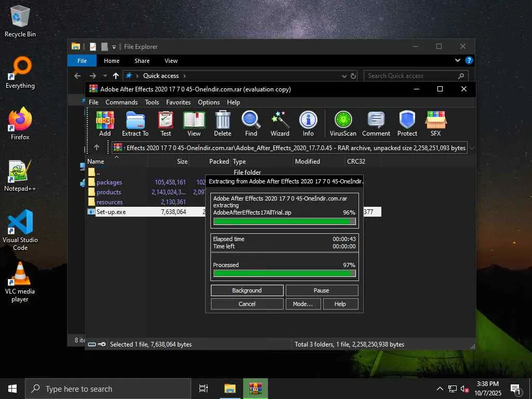Click the file progress bar at 96%
The image size is (532, 399).
tap(284, 221)
